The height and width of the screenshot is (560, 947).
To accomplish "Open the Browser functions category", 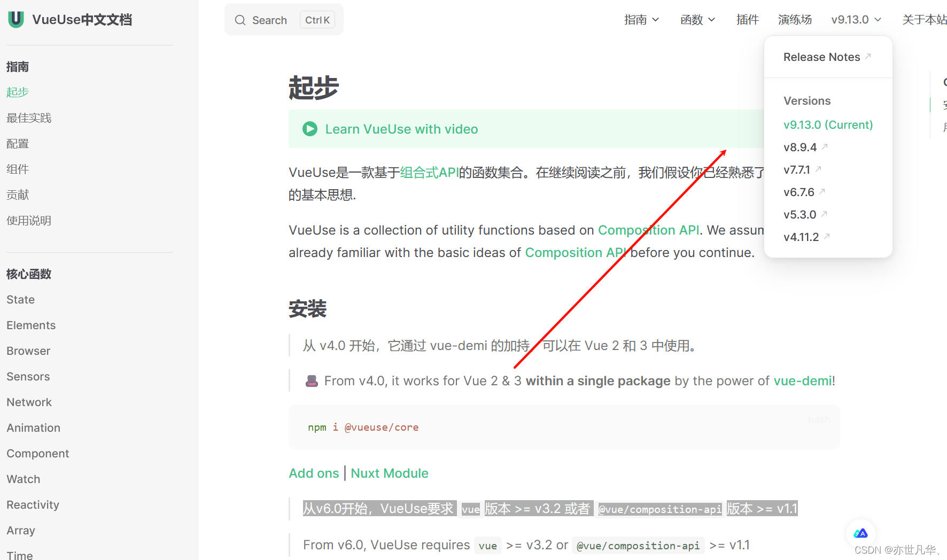I will coord(28,351).
